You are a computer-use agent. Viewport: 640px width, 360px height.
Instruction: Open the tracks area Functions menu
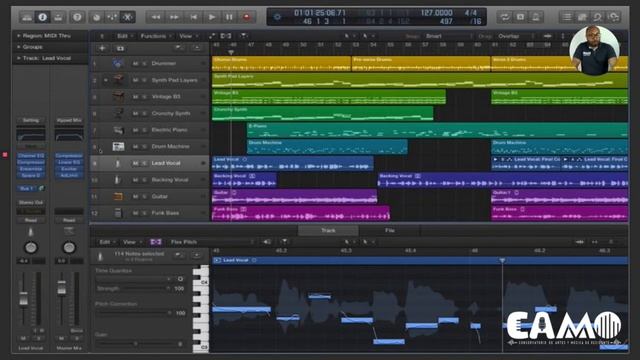[x=156, y=36]
